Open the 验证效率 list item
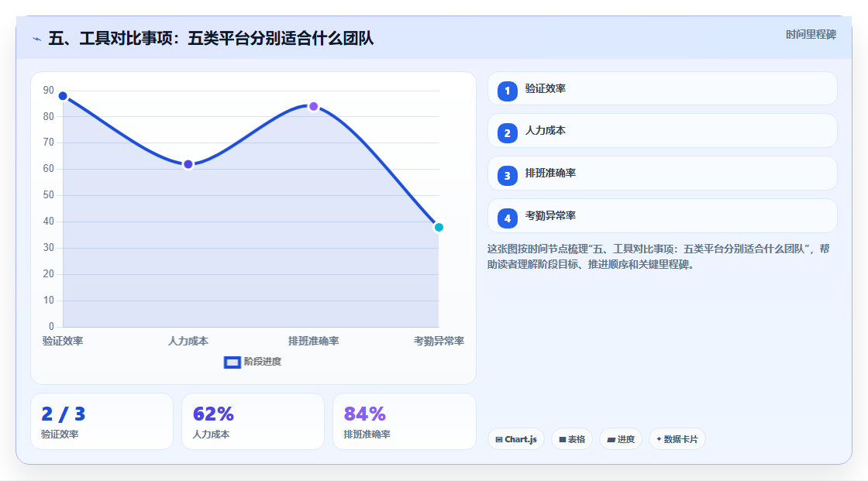Image resolution: width=868 pixels, height=481 pixels. tap(662, 88)
